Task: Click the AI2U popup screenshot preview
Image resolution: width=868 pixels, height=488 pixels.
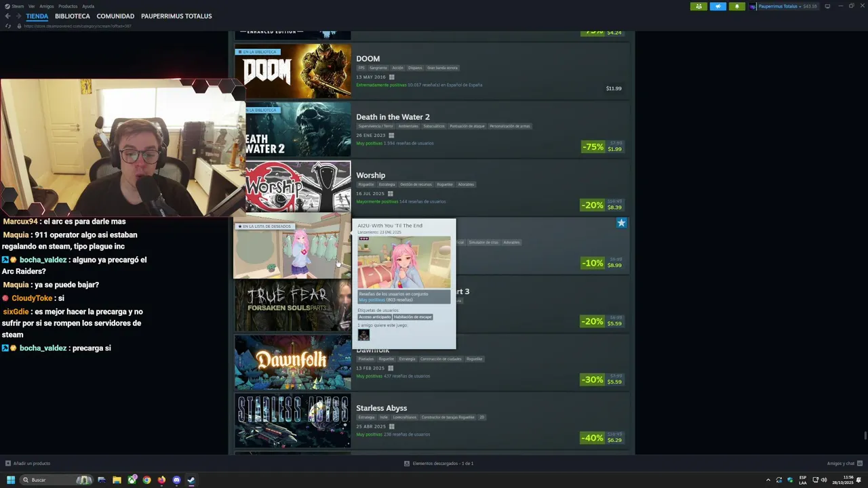Action: coord(404,262)
